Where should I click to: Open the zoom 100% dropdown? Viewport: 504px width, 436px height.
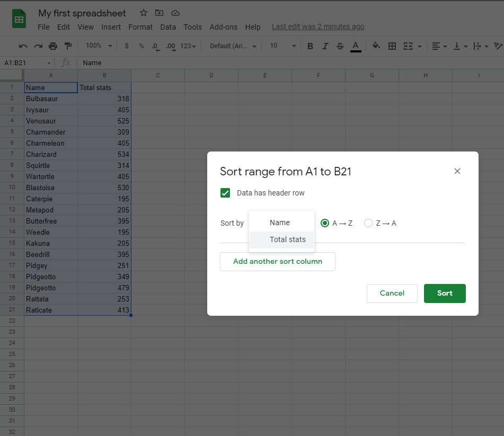99,46
